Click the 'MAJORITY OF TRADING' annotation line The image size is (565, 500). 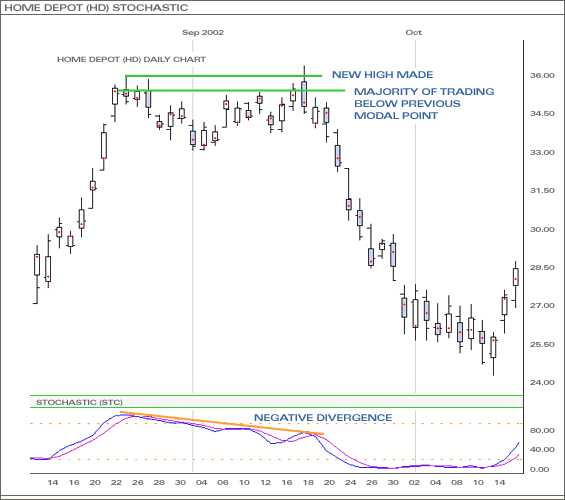(424, 91)
